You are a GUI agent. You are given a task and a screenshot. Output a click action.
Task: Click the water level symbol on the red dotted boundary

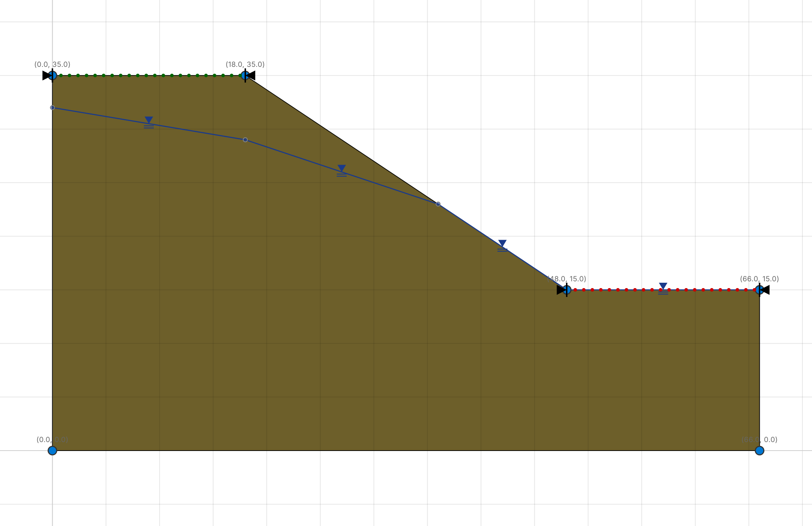click(x=663, y=289)
